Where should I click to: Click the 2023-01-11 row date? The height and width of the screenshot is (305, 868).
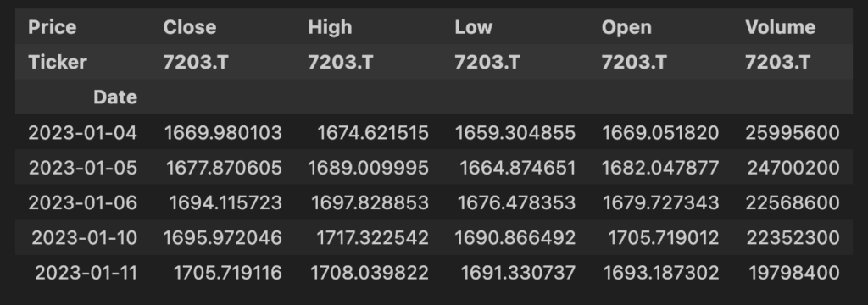coord(86,273)
